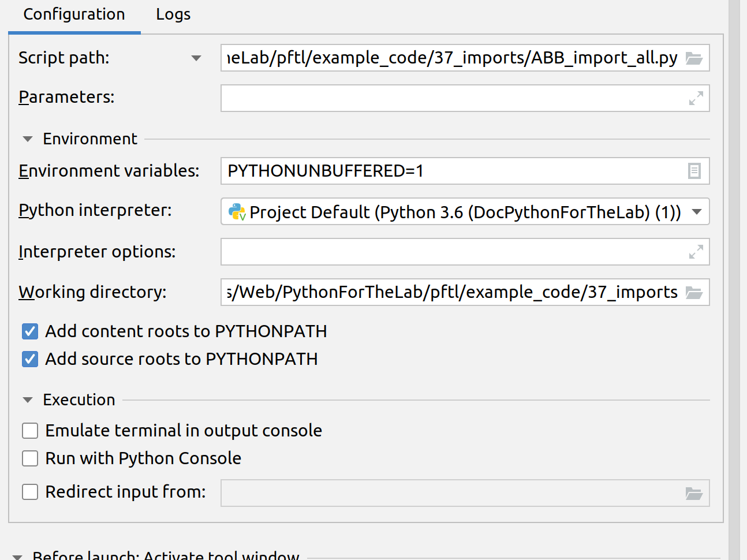Uncheck Add content roots to PYTHONPATH

click(29, 331)
